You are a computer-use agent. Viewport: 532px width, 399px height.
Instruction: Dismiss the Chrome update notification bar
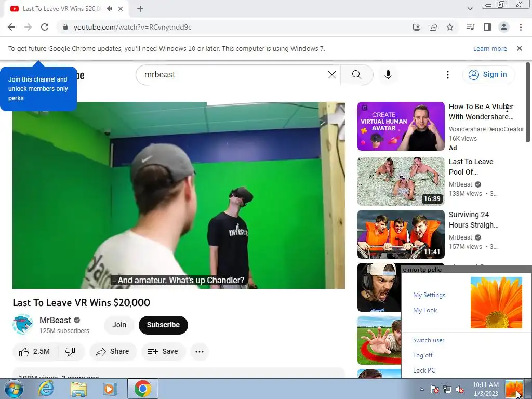pyautogui.click(x=520, y=48)
